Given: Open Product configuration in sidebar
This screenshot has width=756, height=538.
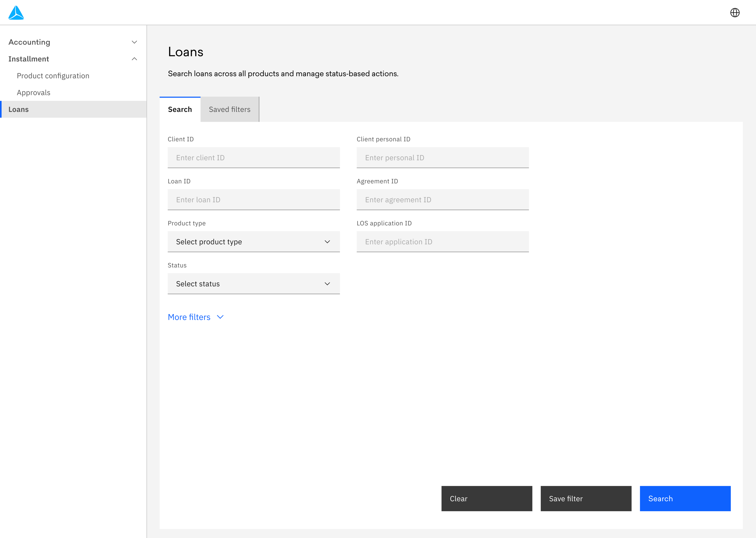Looking at the screenshot, I should tap(53, 76).
